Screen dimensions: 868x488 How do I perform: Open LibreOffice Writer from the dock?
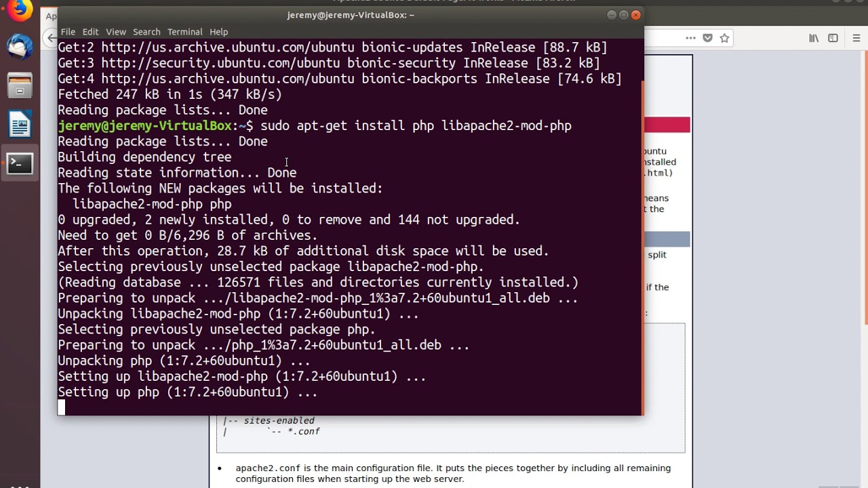[20, 125]
